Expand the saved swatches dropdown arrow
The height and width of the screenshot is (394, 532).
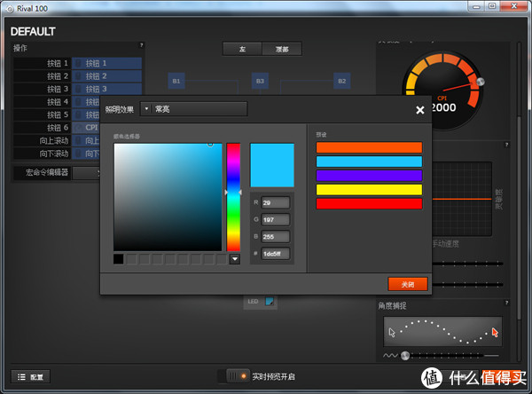pyautogui.click(x=235, y=259)
